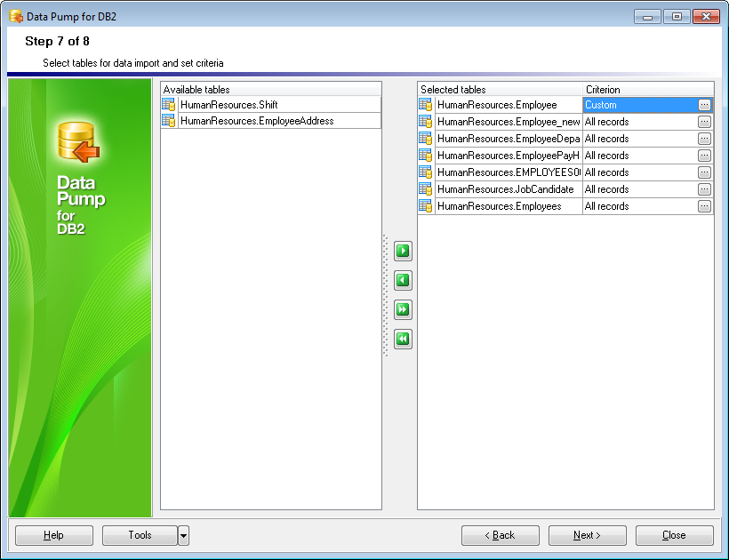
Task: Click table icon beside HumanResources.Employees
Action: click(x=426, y=206)
